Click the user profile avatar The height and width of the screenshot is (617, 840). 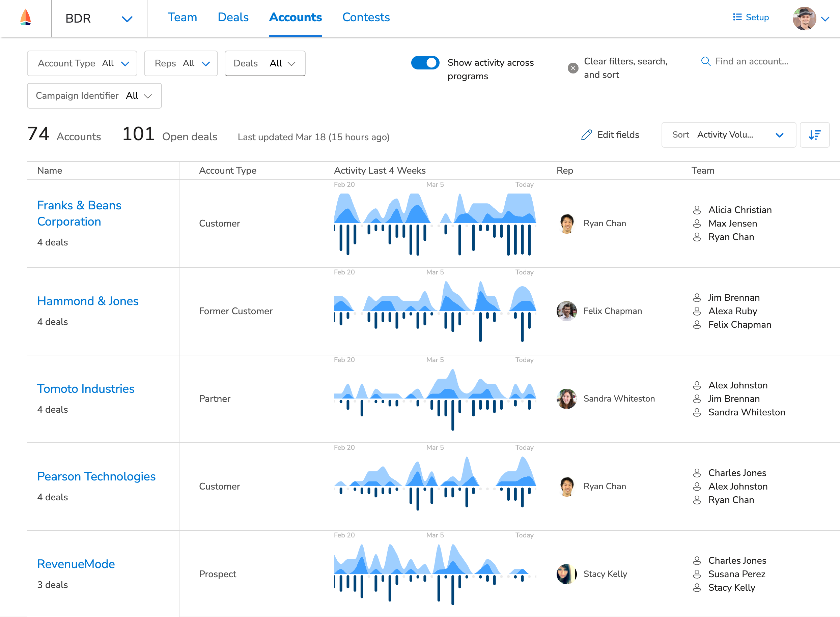pos(804,18)
